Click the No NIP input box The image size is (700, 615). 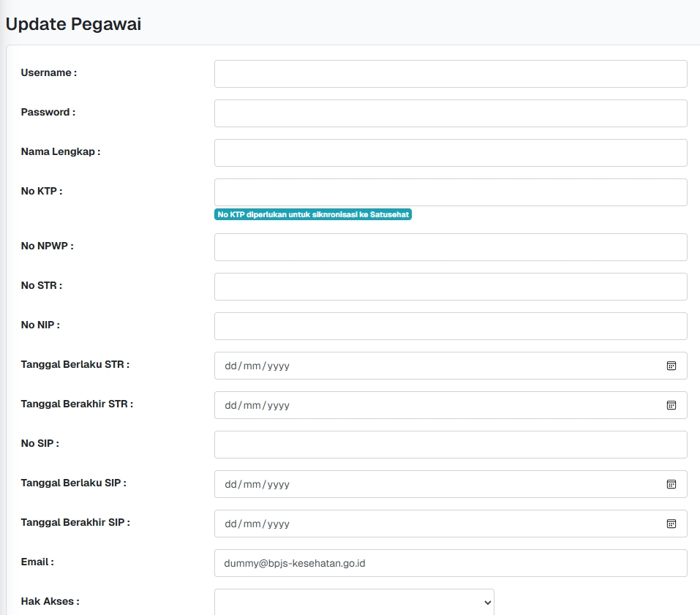(451, 326)
